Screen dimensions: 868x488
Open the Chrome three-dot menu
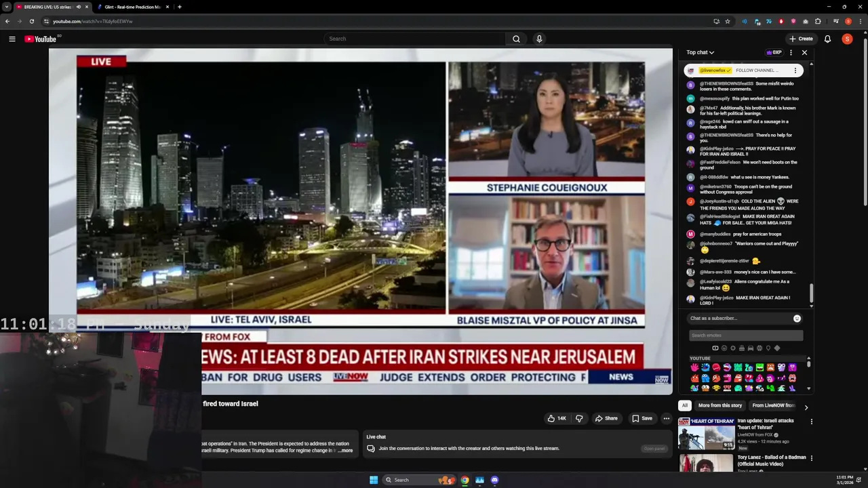[x=860, y=21]
